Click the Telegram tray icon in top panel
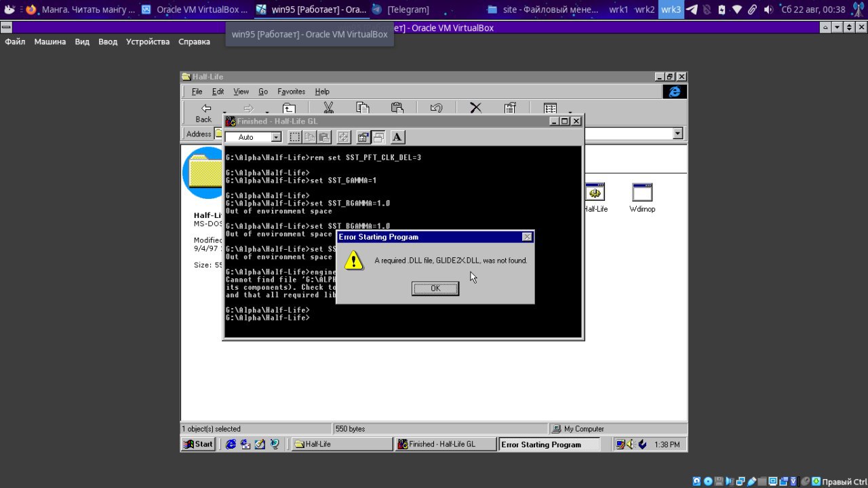The height and width of the screenshot is (488, 868). point(691,10)
